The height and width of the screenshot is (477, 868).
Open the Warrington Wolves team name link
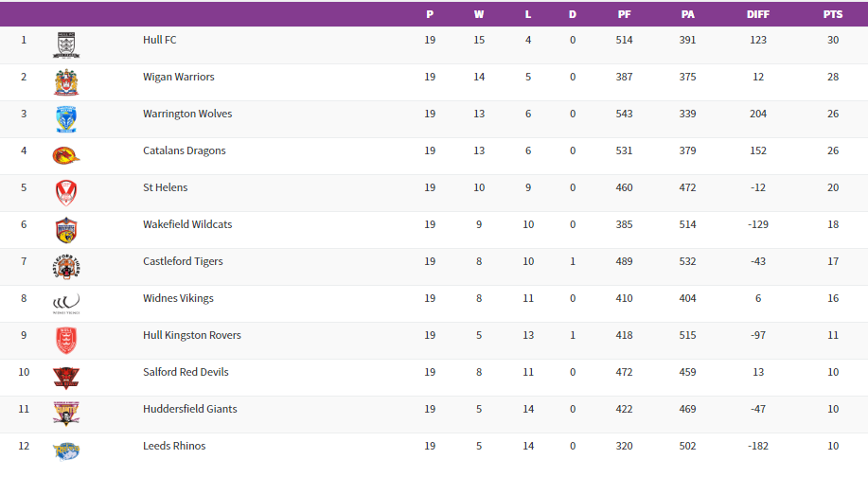(187, 114)
